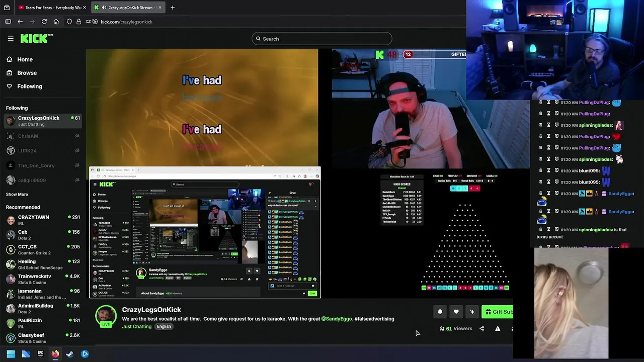This screenshot has height=362, width=644.
Task: Open CrazyLegsOnKick in the Following list
Action: (42, 121)
